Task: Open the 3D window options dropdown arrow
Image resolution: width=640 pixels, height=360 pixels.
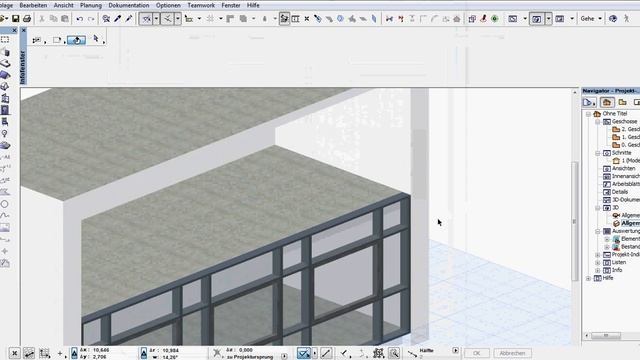Action: pos(549,19)
